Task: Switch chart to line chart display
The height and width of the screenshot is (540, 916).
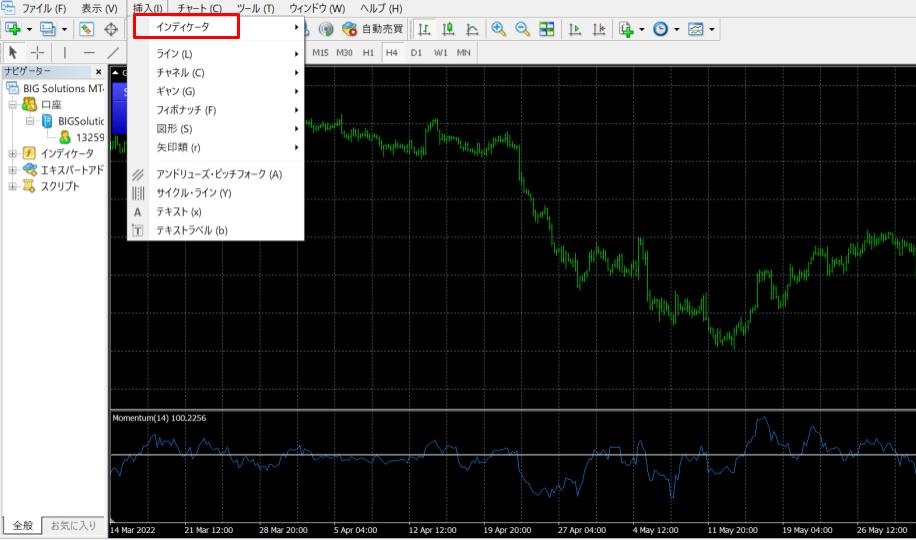Action: 472,29
